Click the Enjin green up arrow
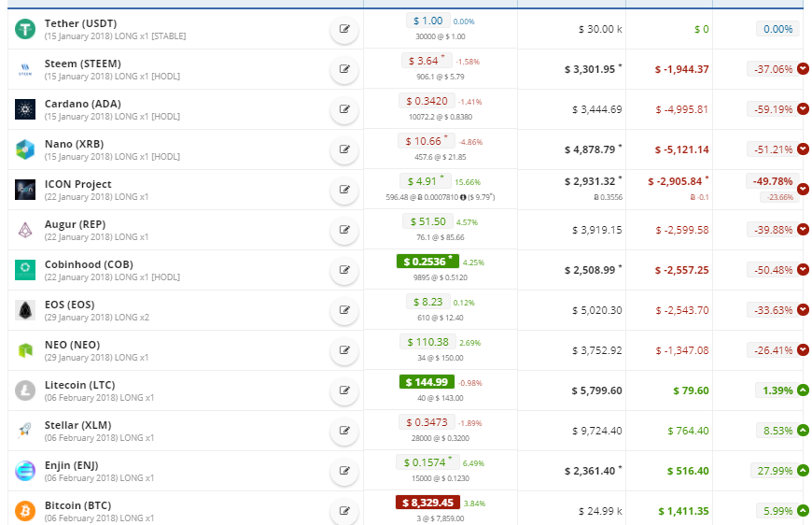The height and width of the screenshot is (525, 812). tap(803, 470)
